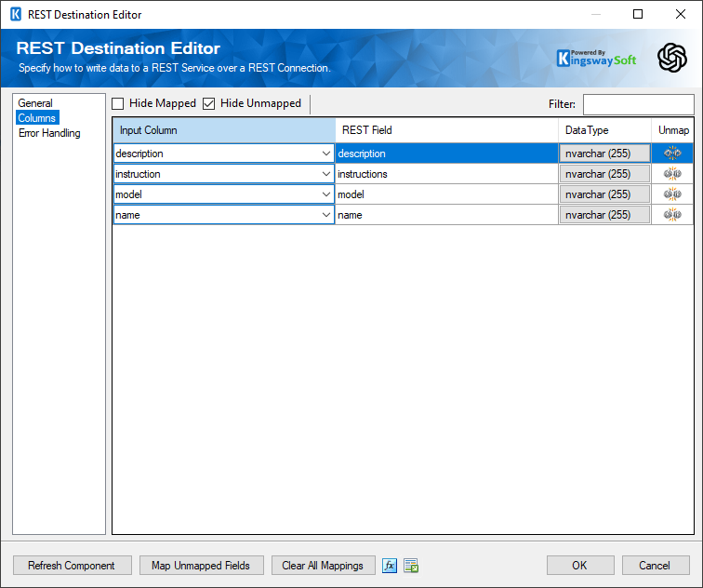Click the K app icon in title bar

[x=16, y=14]
